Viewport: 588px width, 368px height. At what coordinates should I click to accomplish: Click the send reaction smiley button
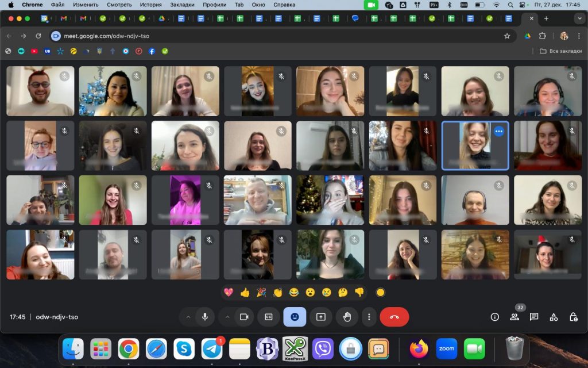[295, 317]
